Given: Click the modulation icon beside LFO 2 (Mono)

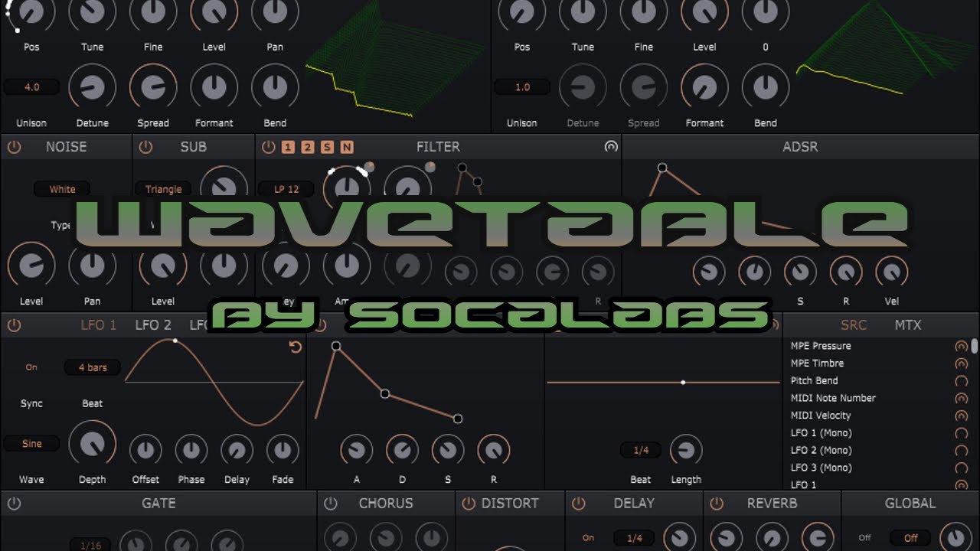Looking at the screenshot, I should (x=962, y=451).
